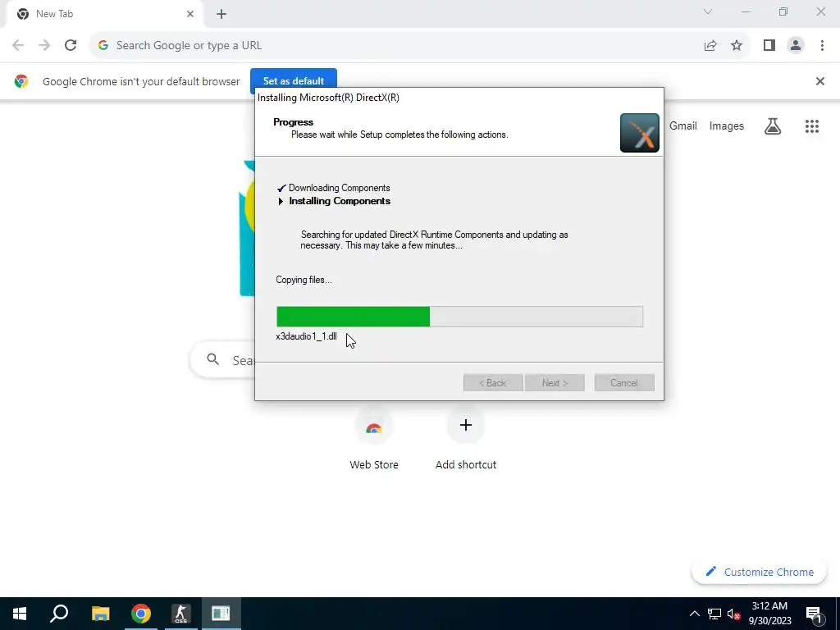The height and width of the screenshot is (630, 840).
Task: Open Counter-Strike Source taskbar icon
Action: [181, 614]
